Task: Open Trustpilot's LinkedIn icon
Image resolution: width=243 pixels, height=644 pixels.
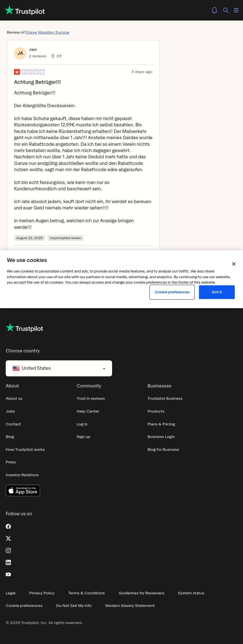Action: click(x=8, y=562)
